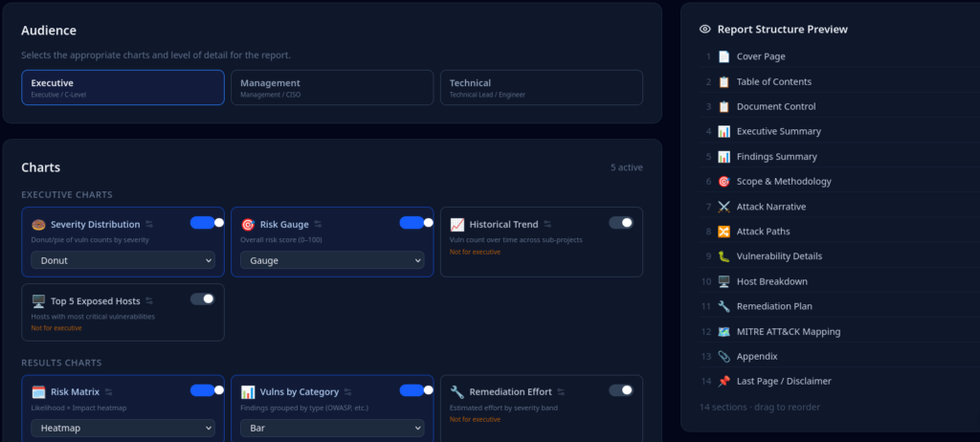980x442 pixels.
Task: Select the Appendix section row
Action: (x=839, y=356)
